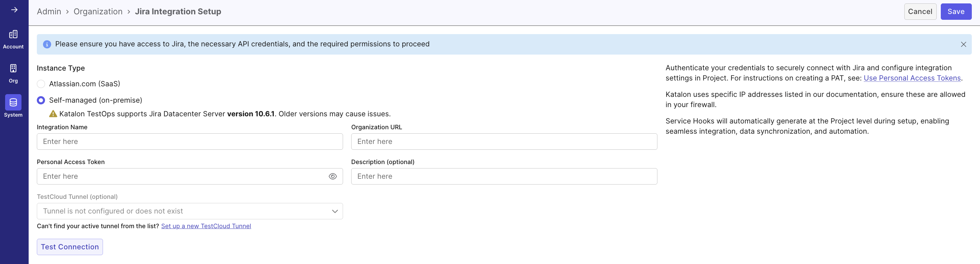Click the Organization URL label

tap(376, 127)
